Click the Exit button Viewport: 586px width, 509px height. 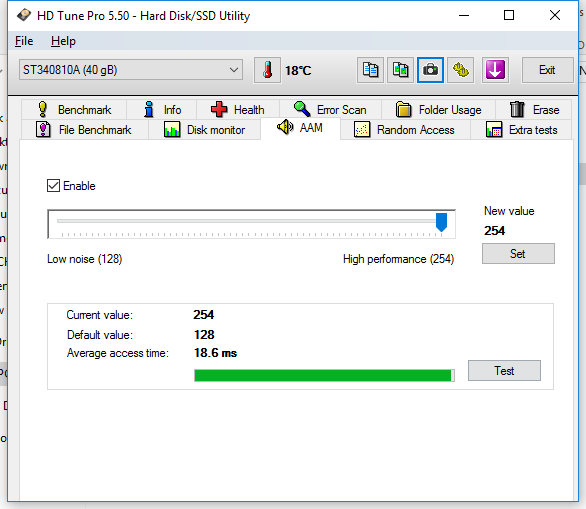click(548, 70)
